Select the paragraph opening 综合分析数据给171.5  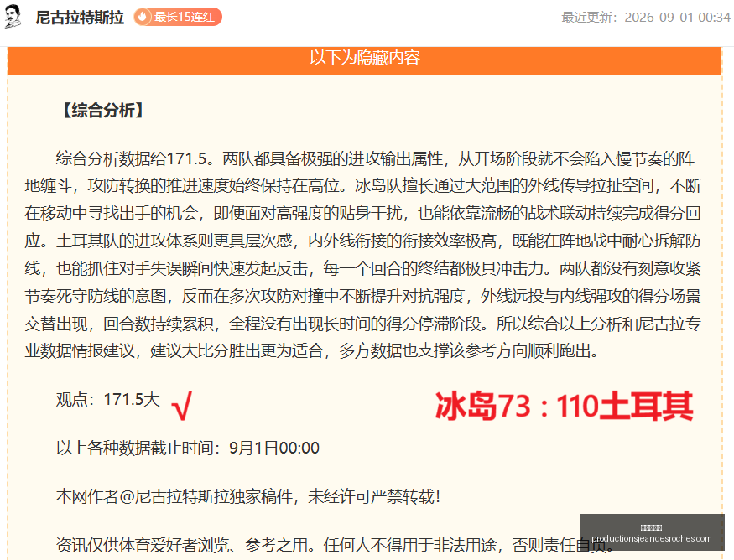(x=362, y=255)
